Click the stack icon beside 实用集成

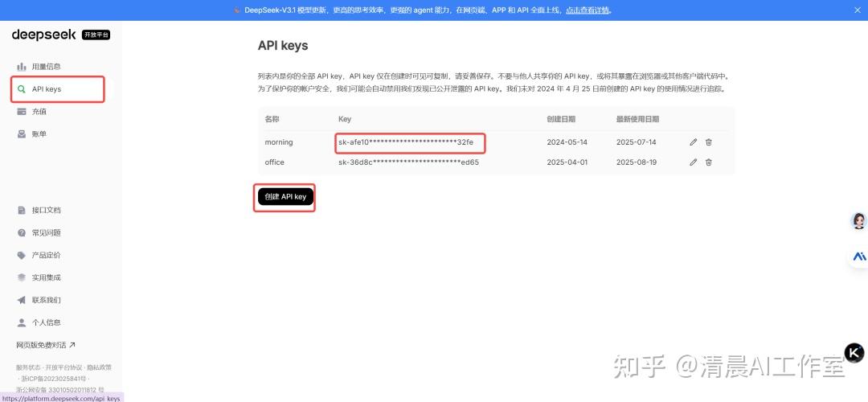click(22, 277)
